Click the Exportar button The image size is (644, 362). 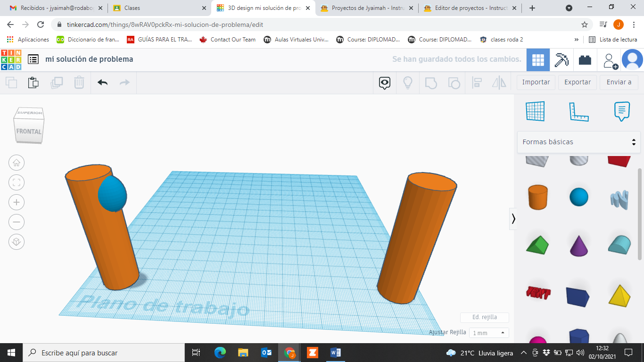(578, 82)
